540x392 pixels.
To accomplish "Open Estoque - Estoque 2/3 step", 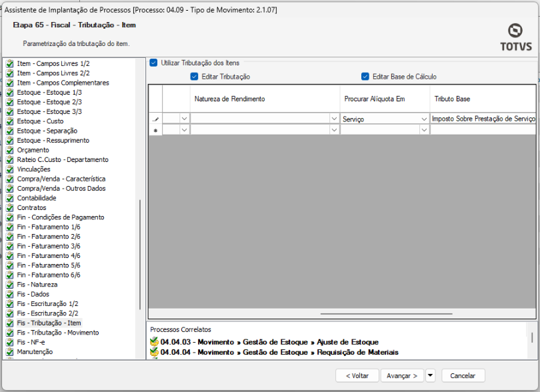I will tap(49, 102).
